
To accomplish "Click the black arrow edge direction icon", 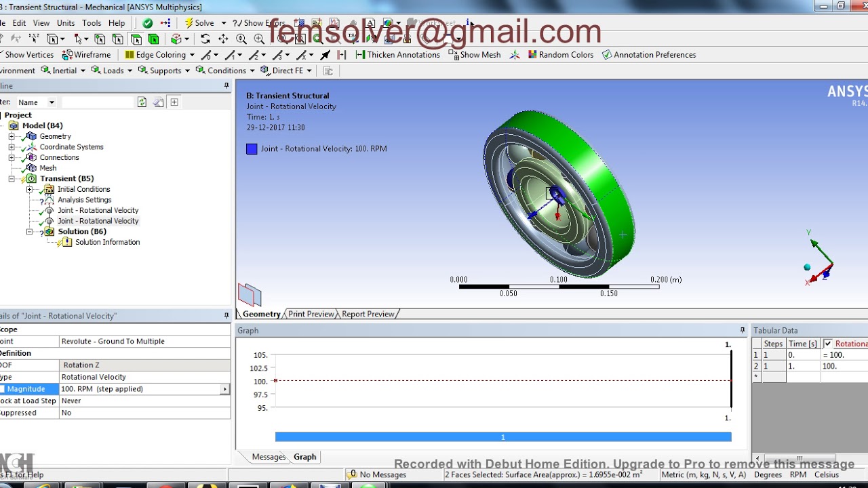I will 325,55.
